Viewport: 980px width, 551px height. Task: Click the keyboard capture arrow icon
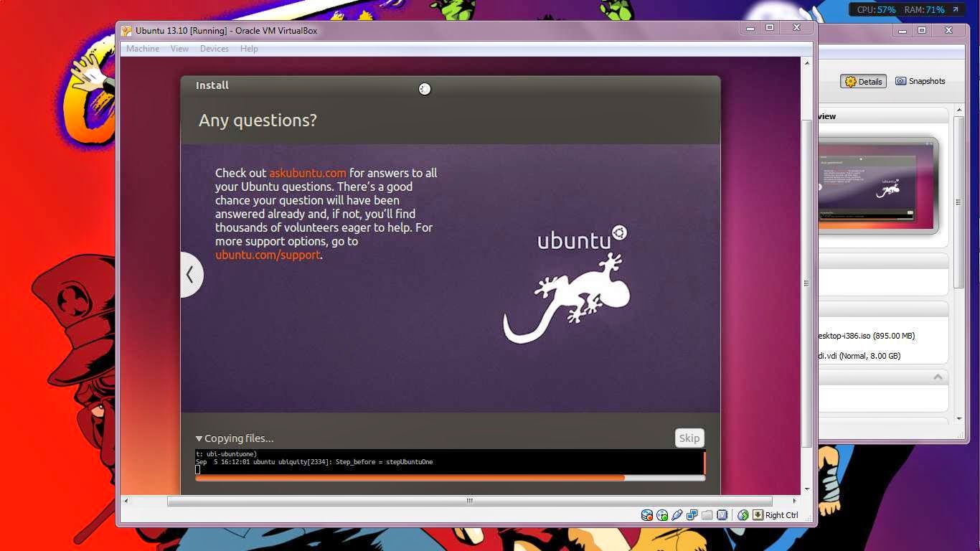tap(758, 515)
